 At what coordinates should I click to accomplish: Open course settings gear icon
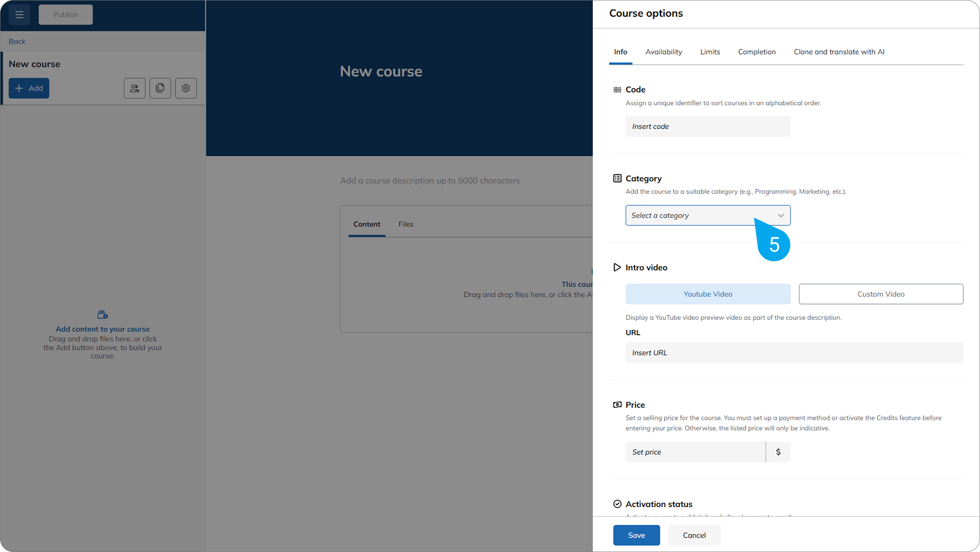pyautogui.click(x=186, y=88)
